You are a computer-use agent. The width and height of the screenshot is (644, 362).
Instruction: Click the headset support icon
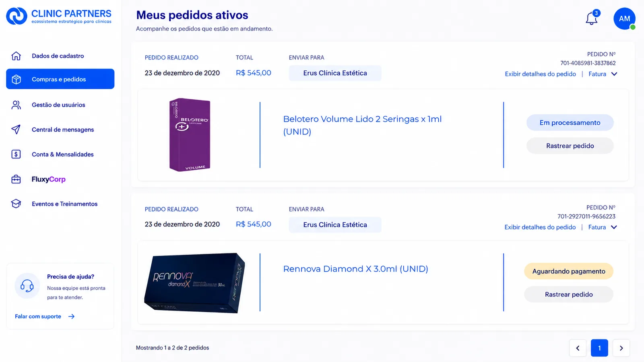pyautogui.click(x=27, y=286)
